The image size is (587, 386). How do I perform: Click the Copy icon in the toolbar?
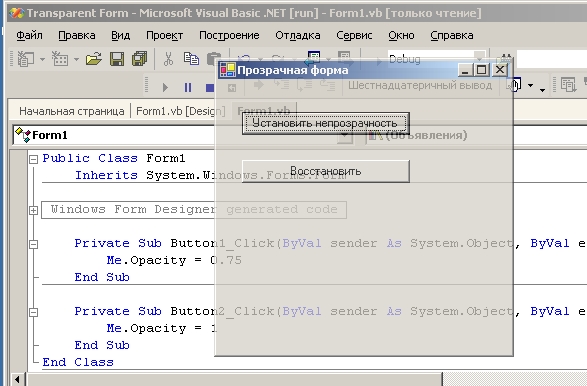point(191,59)
